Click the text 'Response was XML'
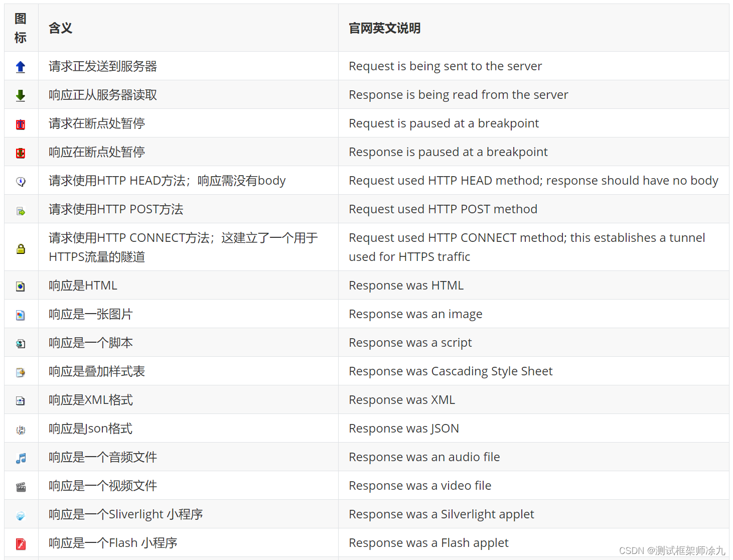733x560 pixels. click(402, 400)
